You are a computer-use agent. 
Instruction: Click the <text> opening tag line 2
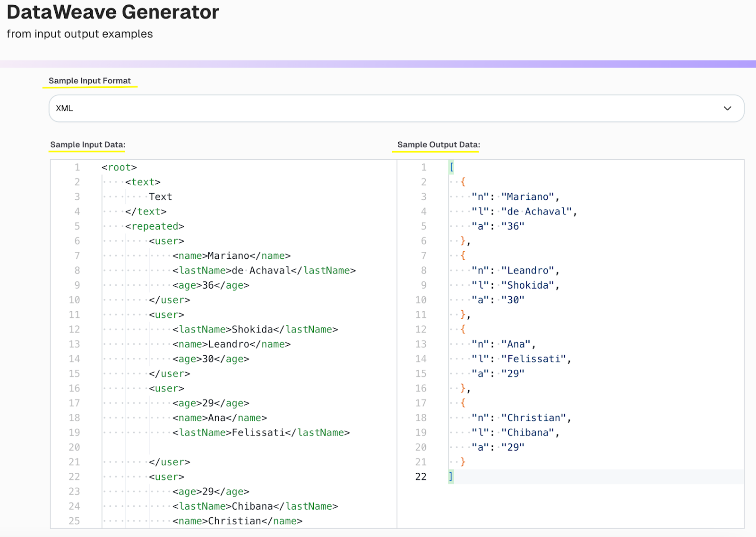click(143, 182)
